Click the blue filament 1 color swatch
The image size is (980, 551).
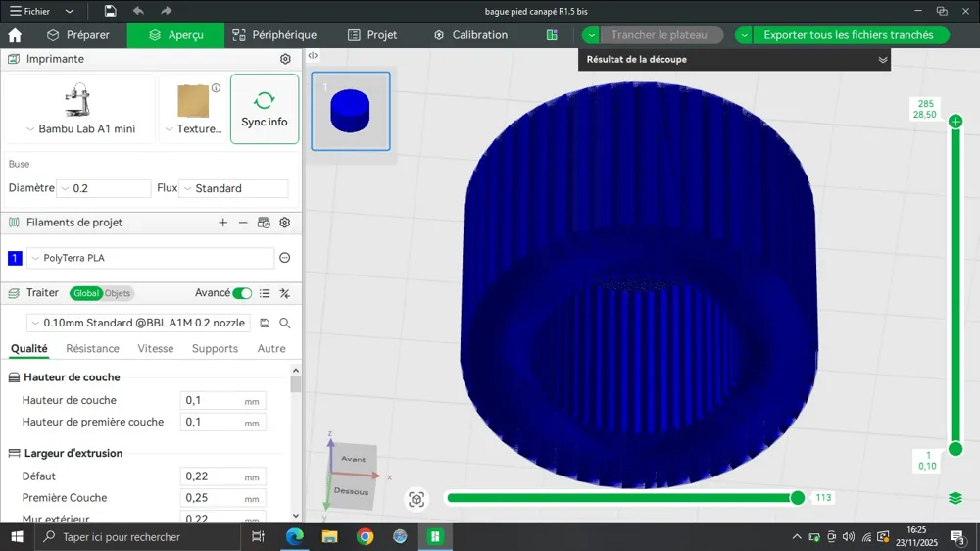click(x=15, y=258)
